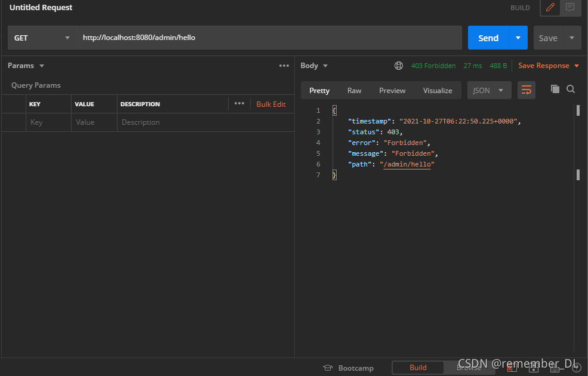Open column options dots next to Bulk Edit

239,103
